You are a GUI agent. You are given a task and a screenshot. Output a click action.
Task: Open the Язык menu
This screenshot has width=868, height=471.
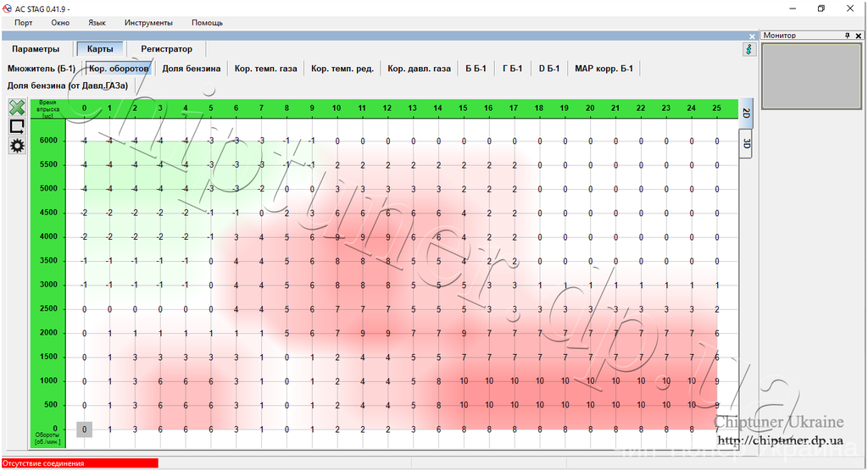click(97, 23)
